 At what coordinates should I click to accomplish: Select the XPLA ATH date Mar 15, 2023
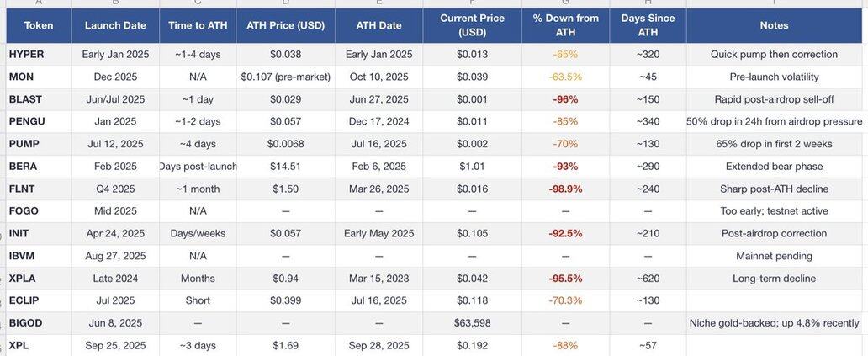pyautogui.click(x=378, y=279)
